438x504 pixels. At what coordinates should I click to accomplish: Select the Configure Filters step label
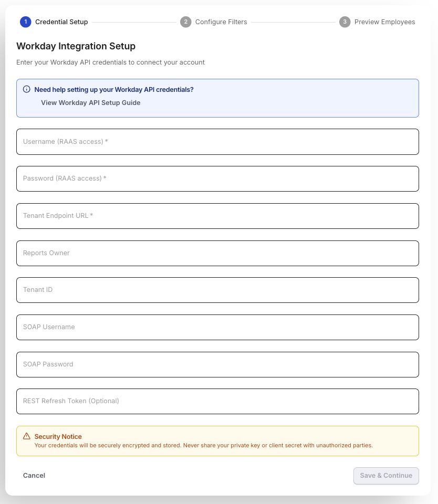point(221,22)
